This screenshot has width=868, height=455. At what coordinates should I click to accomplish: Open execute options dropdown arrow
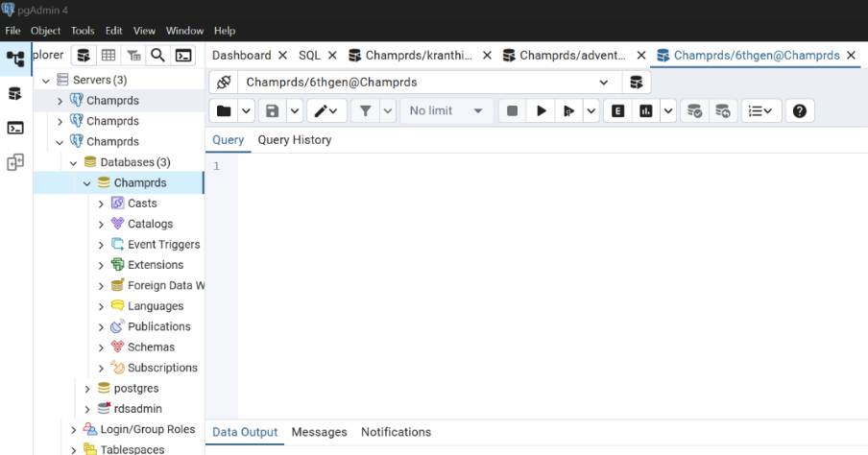[x=591, y=111]
